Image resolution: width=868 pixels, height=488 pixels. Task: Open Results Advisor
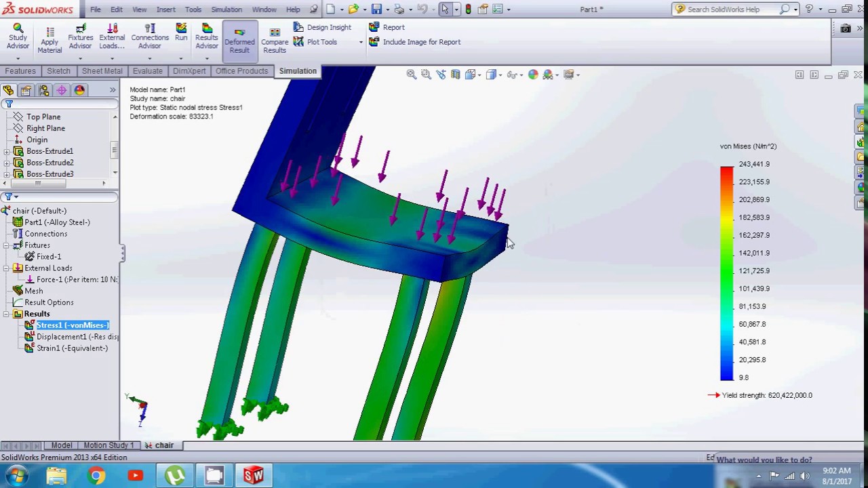[207, 37]
